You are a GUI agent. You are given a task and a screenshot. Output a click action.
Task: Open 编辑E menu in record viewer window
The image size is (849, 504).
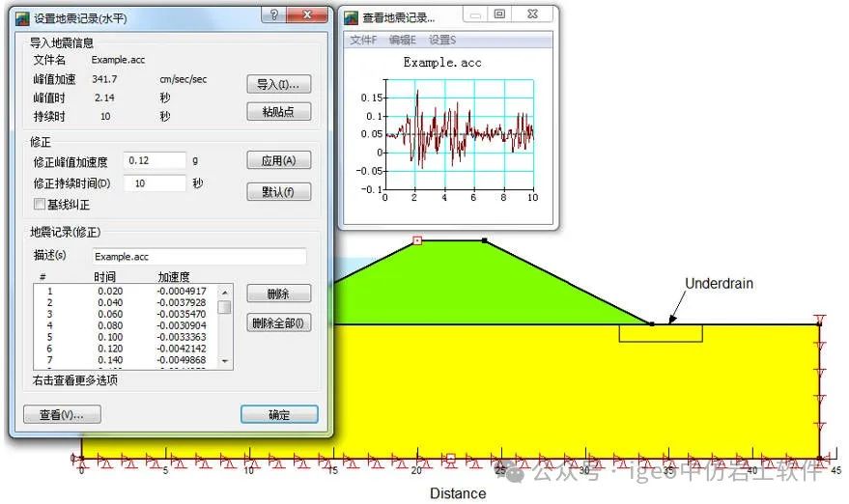coord(403,40)
